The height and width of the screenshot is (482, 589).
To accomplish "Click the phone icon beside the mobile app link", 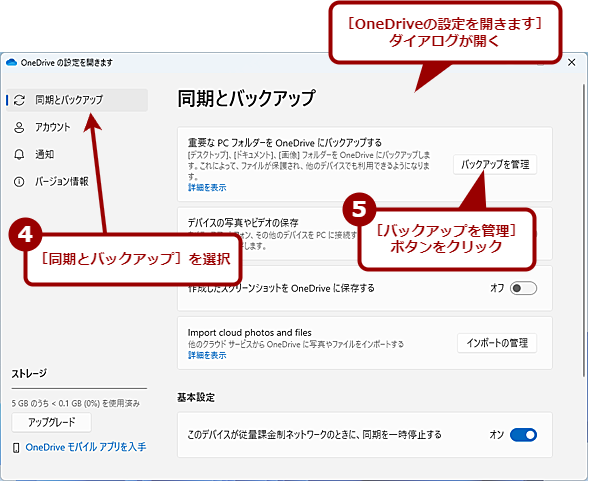I will pos(16,447).
